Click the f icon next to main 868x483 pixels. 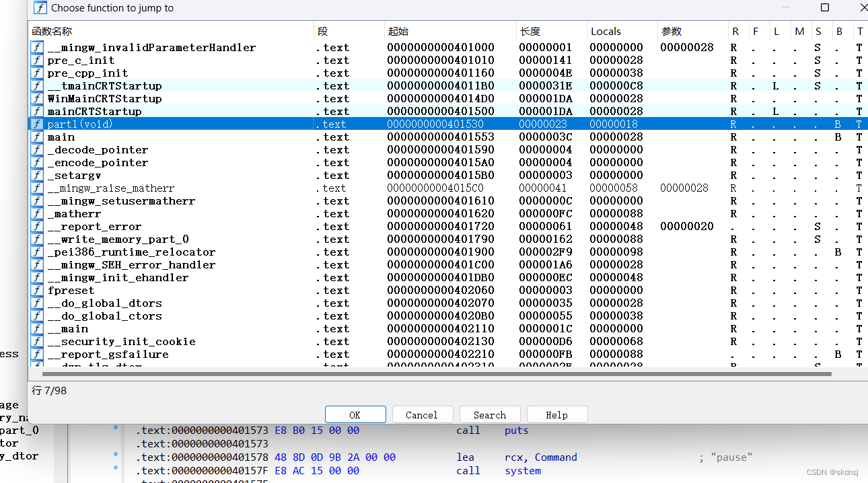click(x=36, y=137)
